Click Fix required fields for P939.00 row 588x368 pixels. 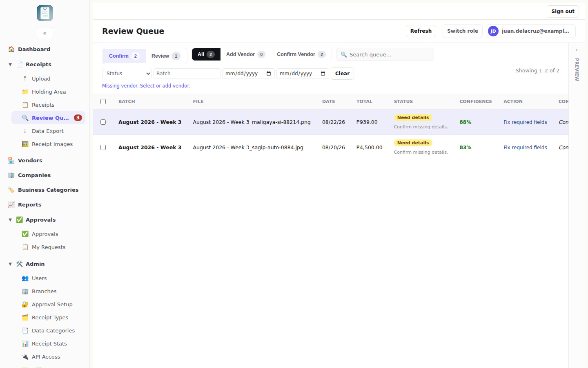pos(525,122)
